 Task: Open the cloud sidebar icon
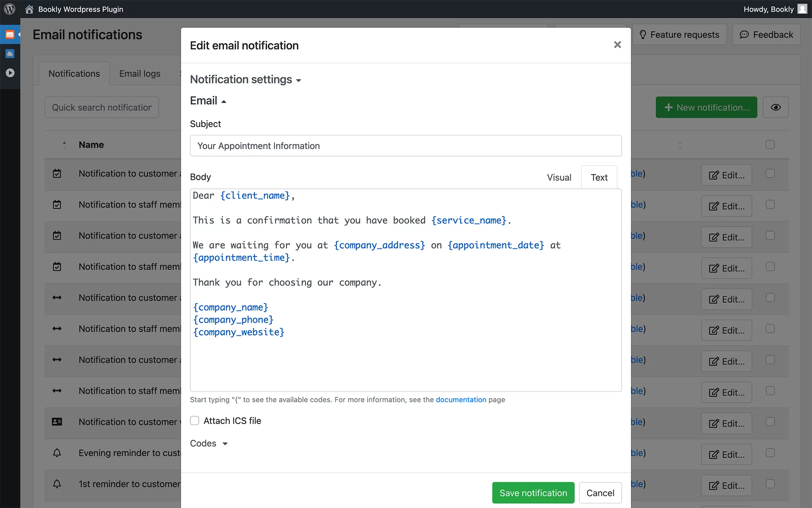tap(10, 54)
